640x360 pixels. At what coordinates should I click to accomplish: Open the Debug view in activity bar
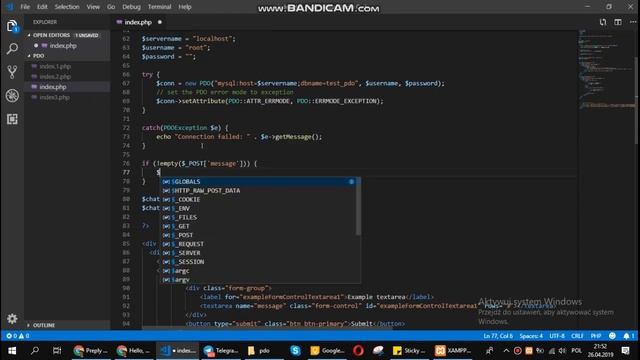tap(12, 96)
